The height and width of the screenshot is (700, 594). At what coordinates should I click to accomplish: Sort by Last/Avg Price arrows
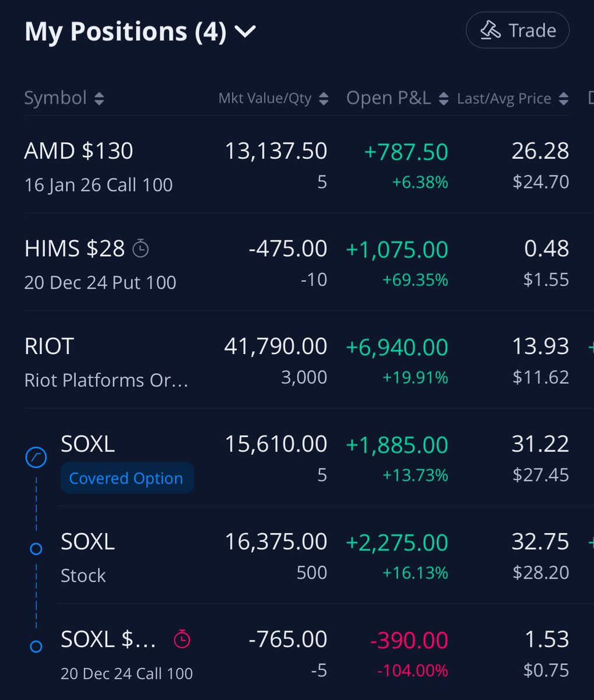tap(563, 99)
